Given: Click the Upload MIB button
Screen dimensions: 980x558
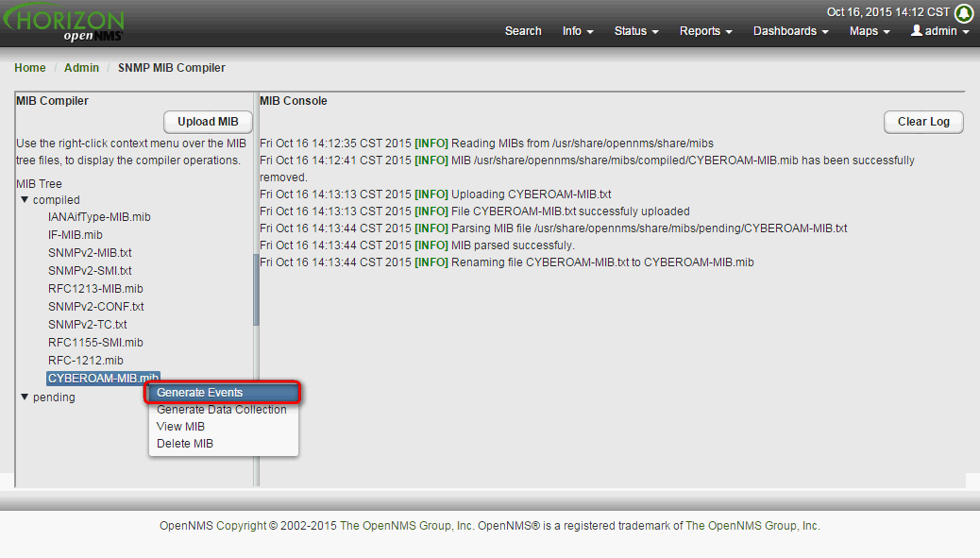Looking at the screenshot, I should (x=208, y=122).
